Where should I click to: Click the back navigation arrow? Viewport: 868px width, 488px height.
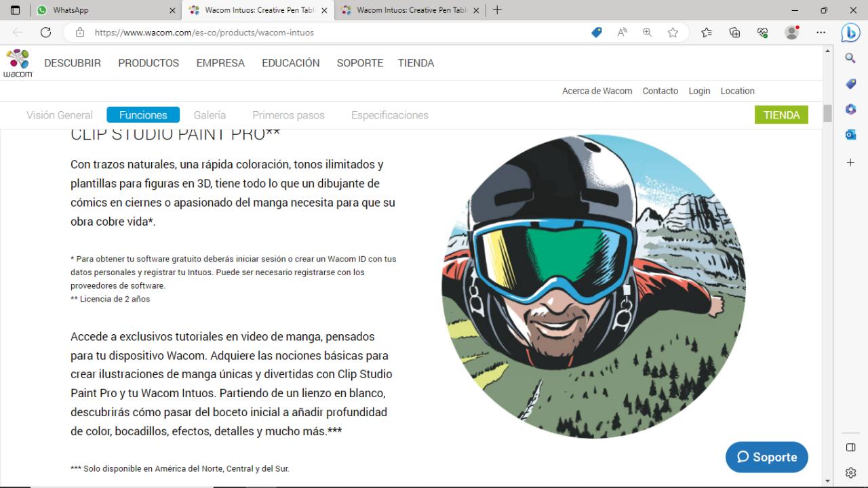(x=18, y=32)
